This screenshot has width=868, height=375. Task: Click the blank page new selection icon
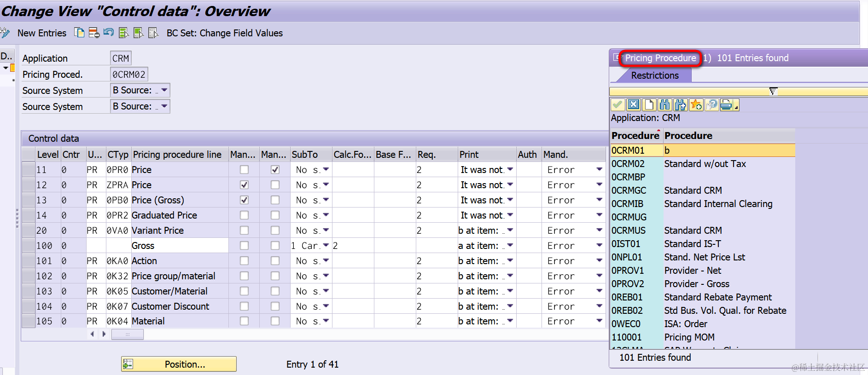click(x=649, y=105)
